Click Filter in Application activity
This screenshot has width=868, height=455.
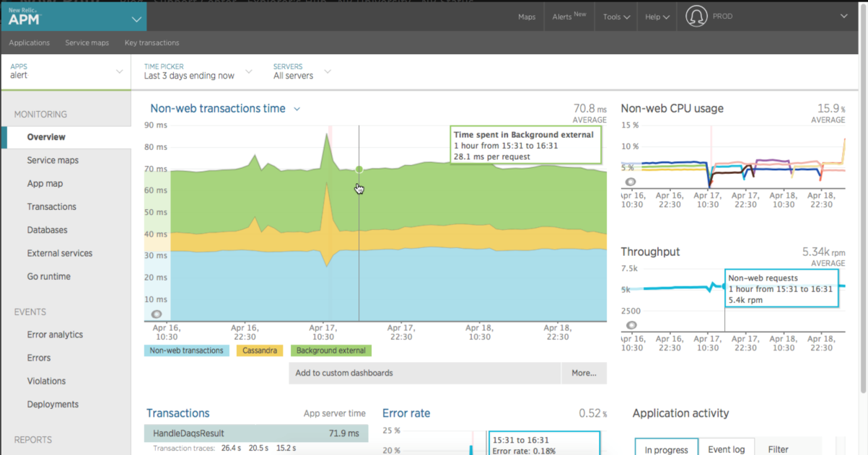(x=778, y=449)
